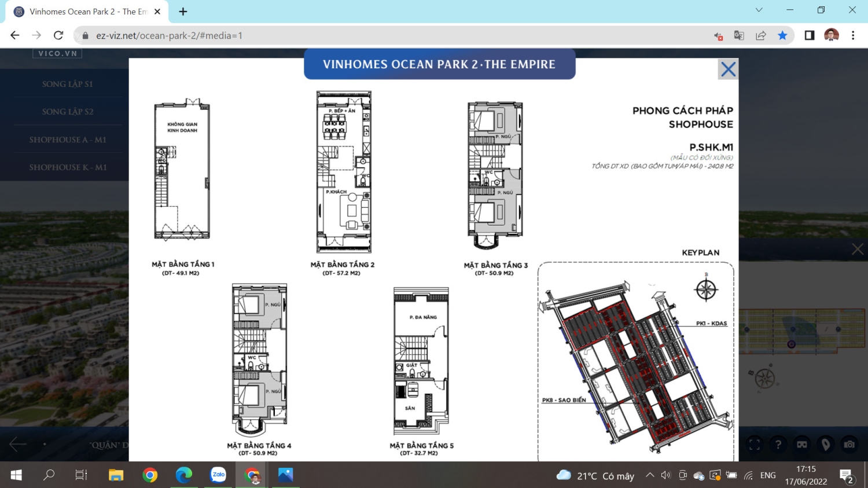The image size is (868, 488).
Task: Select SHOPHOUSE K - M1 in sidebar
Action: pos(68,167)
